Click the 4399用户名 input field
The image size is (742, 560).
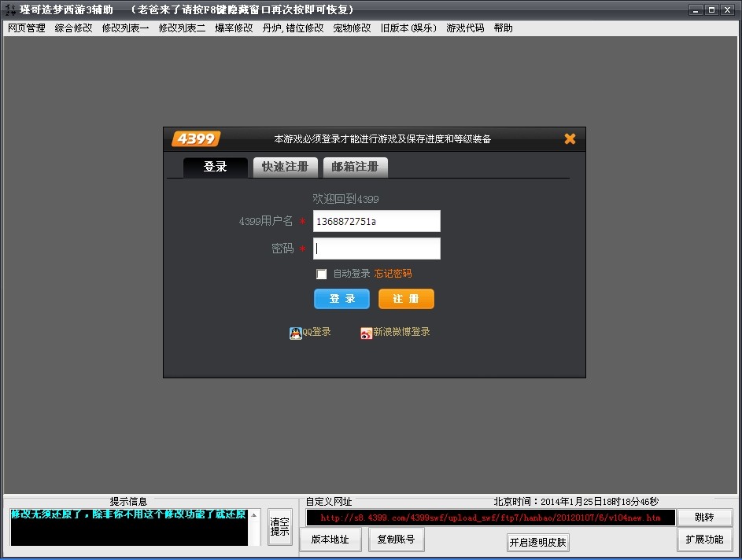click(376, 221)
